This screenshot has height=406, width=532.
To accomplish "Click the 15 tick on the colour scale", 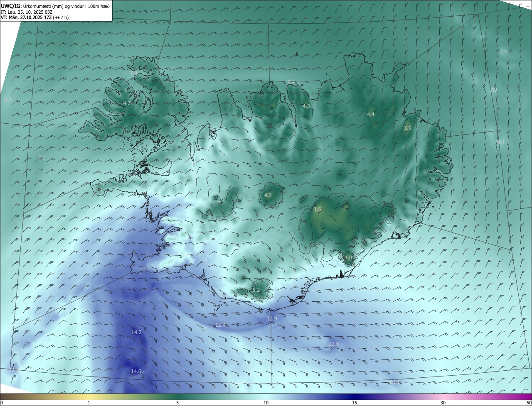I will pos(355,403).
